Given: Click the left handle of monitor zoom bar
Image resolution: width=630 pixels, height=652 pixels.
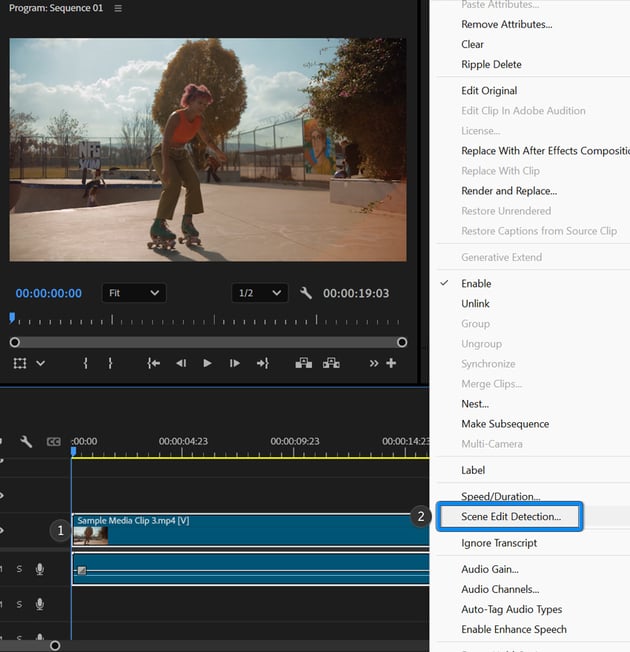Looking at the screenshot, I should click(15, 342).
